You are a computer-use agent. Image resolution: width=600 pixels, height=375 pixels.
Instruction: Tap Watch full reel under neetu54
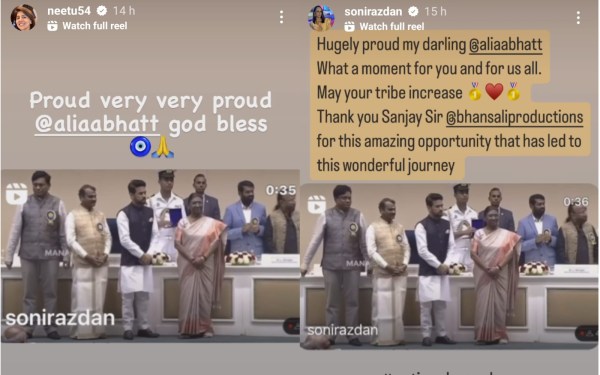point(95,26)
